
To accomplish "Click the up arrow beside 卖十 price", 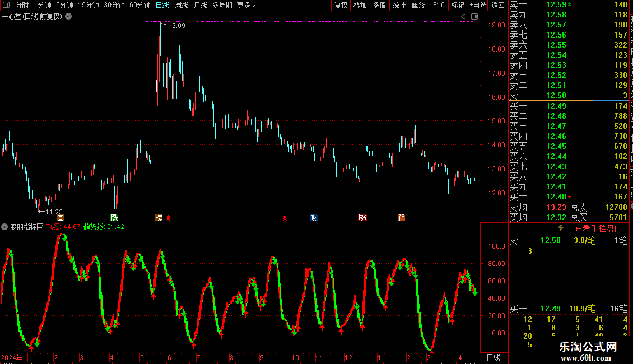I will pos(569,4).
